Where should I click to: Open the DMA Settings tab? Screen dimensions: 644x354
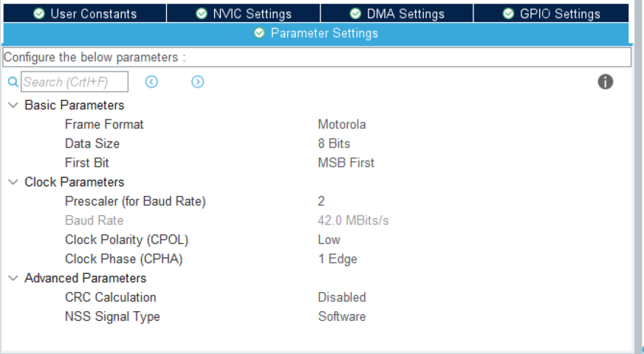(397, 13)
